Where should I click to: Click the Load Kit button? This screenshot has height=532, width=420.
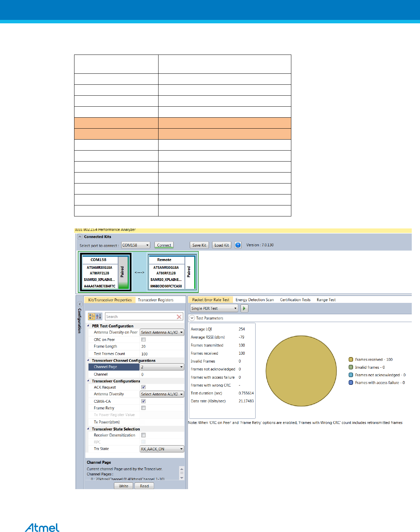222,245
